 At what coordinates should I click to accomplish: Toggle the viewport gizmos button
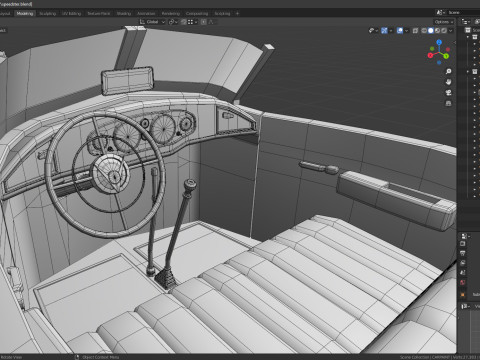click(384, 31)
